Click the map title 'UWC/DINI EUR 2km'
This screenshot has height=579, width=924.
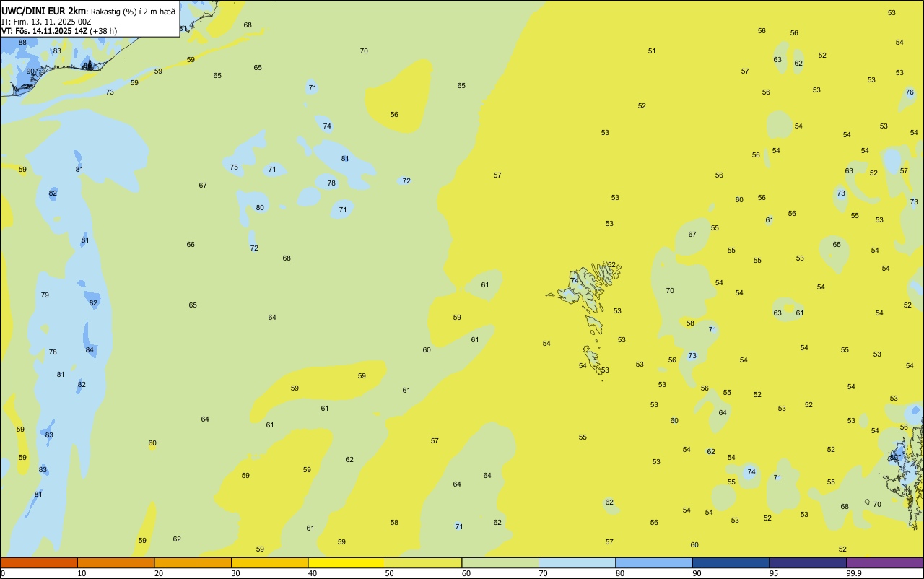point(43,11)
